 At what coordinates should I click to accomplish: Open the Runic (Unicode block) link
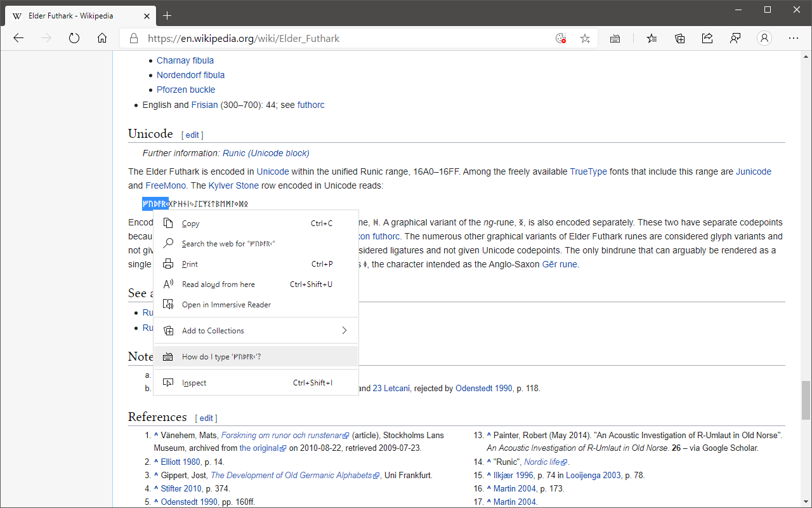[x=266, y=153]
